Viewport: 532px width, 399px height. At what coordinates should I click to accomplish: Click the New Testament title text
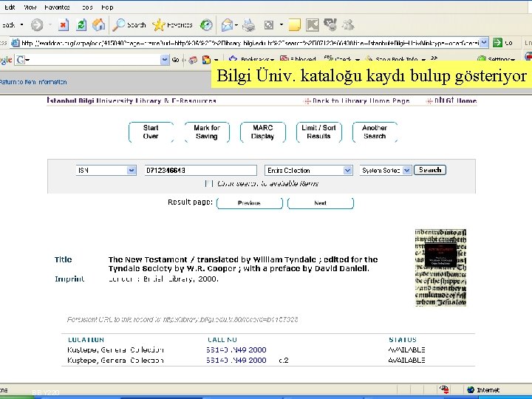243,264
